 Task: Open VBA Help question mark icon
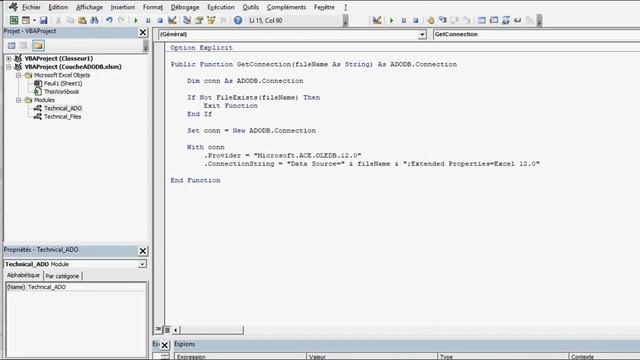click(x=238, y=20)
